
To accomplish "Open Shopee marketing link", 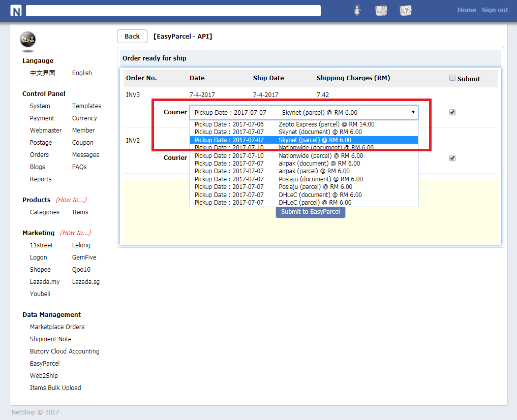I will (40, 270).
